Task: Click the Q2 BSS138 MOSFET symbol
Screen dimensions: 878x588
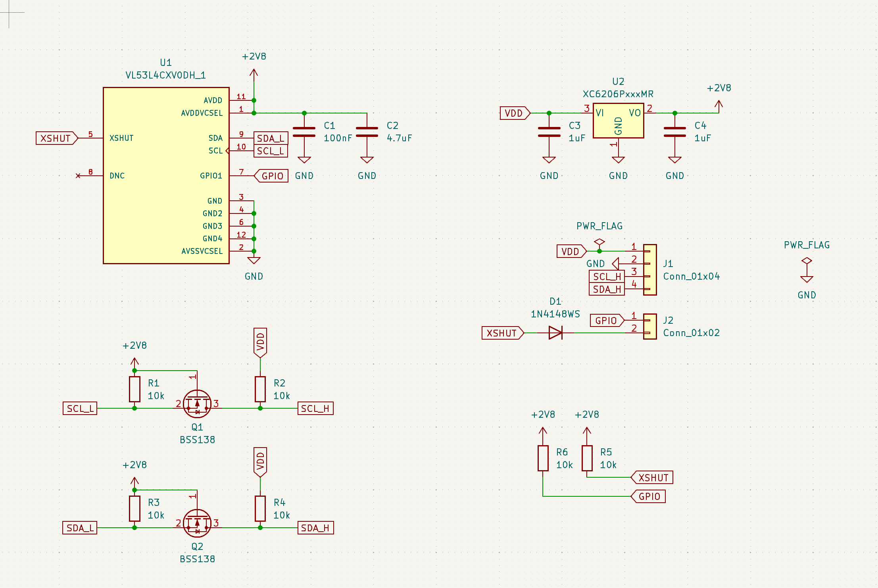Action: [197, 523]
